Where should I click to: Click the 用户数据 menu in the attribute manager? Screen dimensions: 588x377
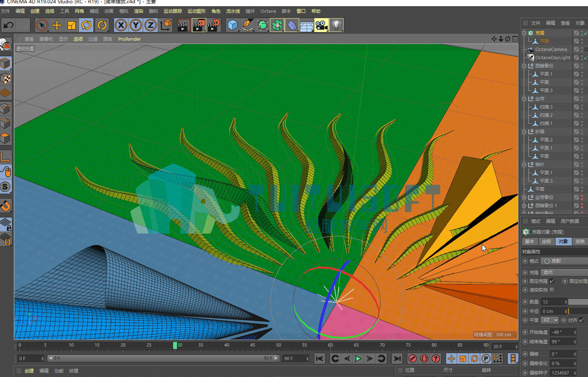click(x=570, y=221)
